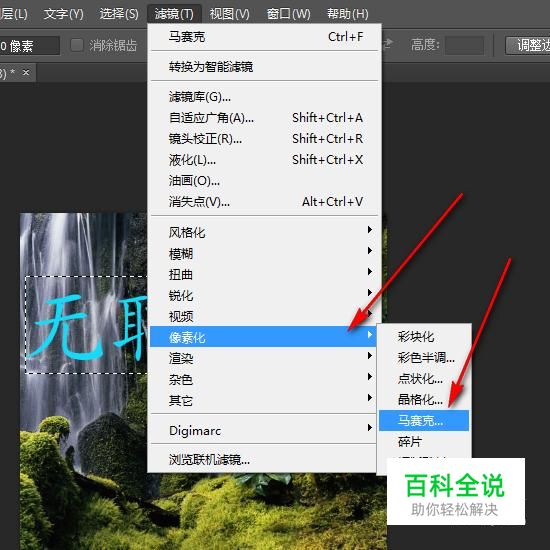550x550 pixels.
Task: Select 晶格化... in pixelate submenu
Action: pos(424,400)
